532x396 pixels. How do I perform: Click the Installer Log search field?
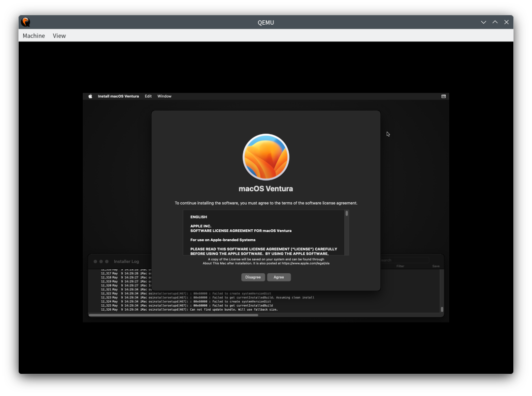(404, 260)
